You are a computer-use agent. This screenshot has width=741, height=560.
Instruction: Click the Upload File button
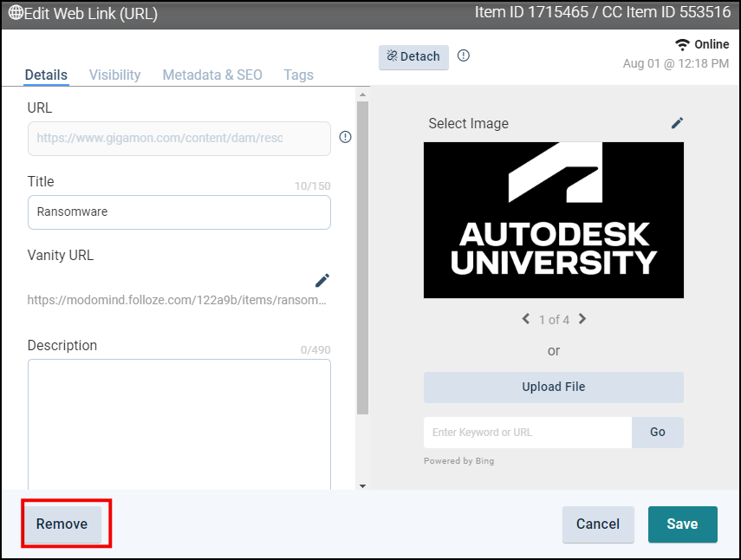point(553,387)
